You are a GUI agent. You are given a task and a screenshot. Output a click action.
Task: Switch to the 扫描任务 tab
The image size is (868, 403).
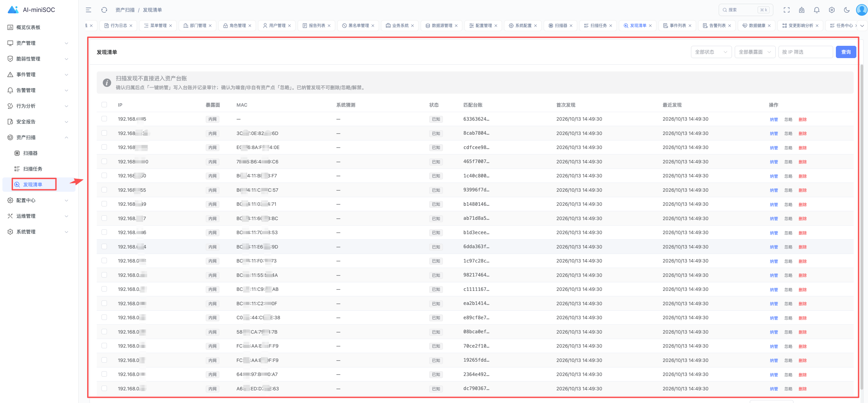598,26
